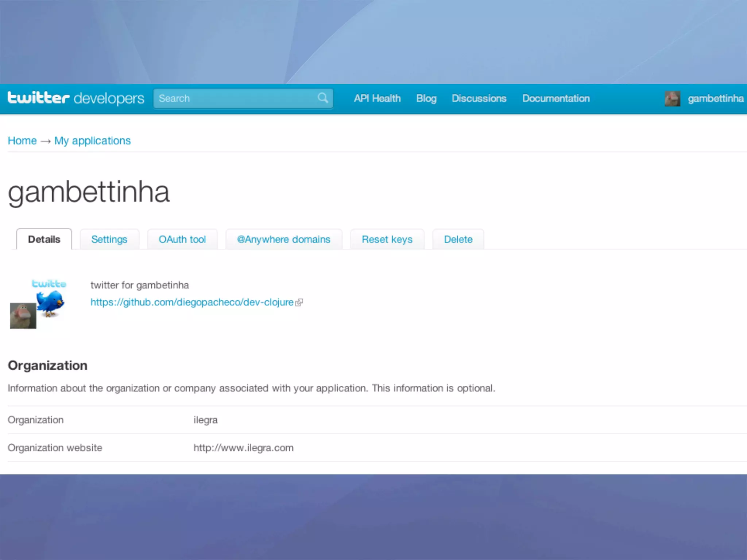Switch to the Settings tab
747x560 pixels.
109,240
